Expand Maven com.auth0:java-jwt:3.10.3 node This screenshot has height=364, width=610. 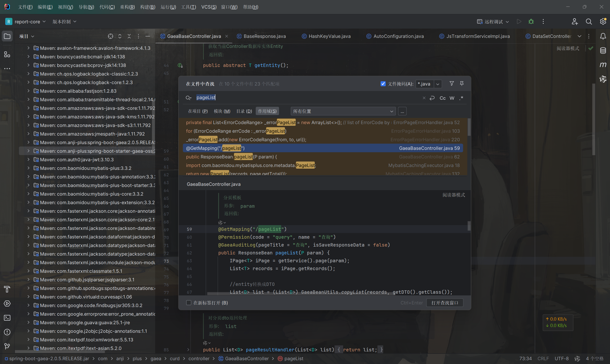coord(28,159)
